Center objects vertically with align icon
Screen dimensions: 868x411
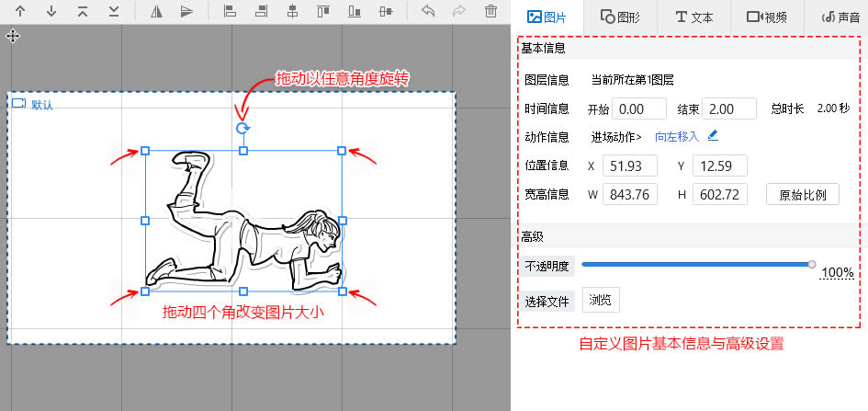coord(386,11)
